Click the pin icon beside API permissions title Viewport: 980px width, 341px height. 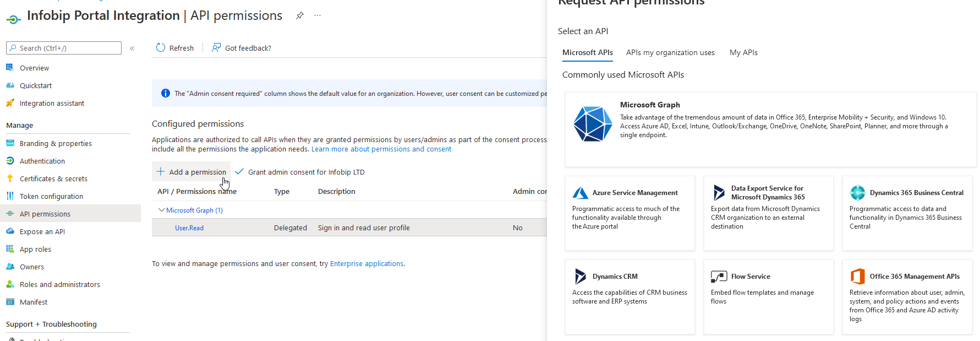coord(300,15)
